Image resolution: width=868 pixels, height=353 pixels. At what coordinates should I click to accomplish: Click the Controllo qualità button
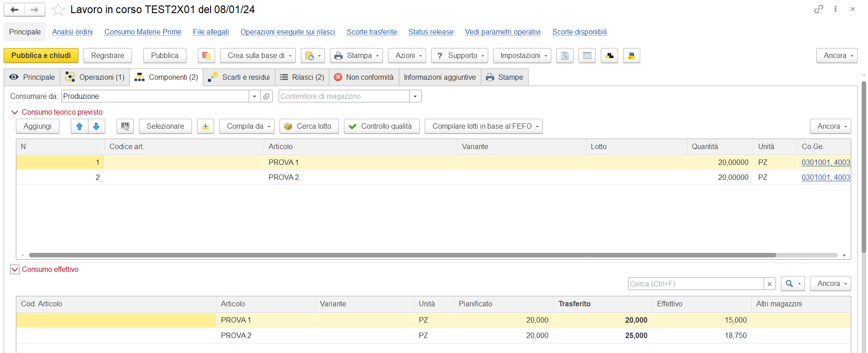(382, 126)
